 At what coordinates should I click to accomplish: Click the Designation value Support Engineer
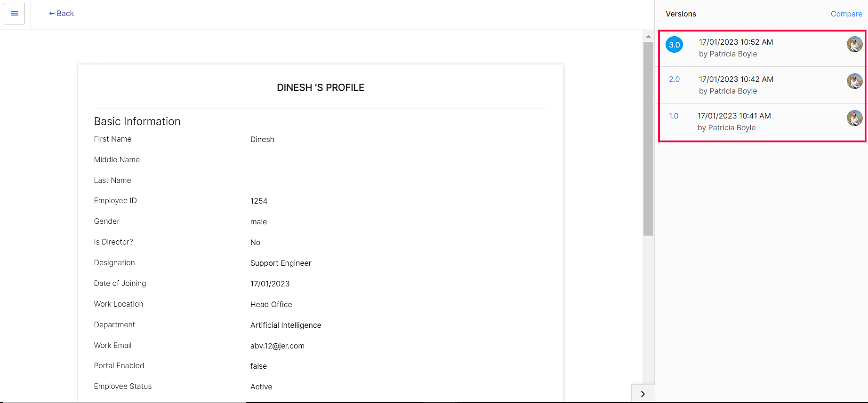point(281,263)
